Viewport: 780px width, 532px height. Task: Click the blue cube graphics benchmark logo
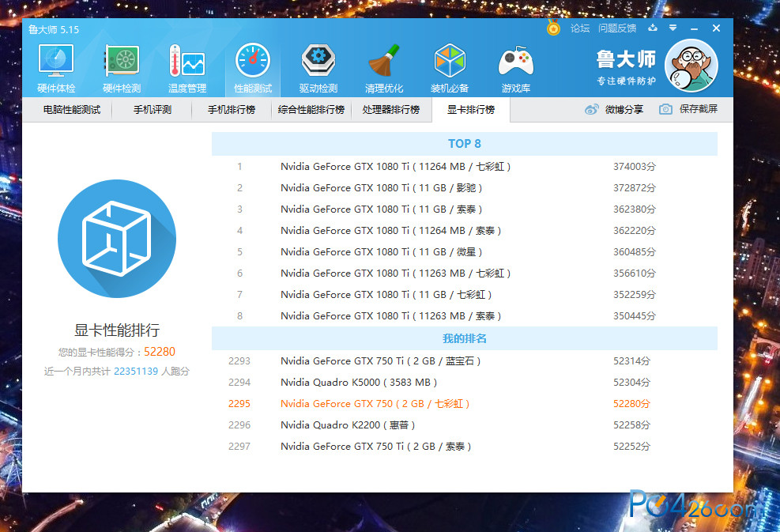point(117,239)
